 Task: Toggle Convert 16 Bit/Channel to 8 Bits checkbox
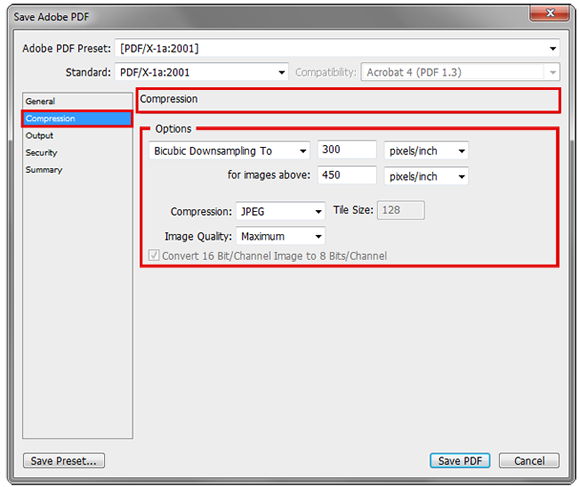154,255
